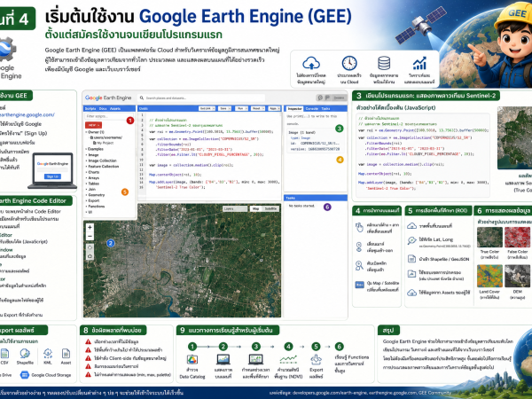
Task: Click the Shapefile globe icon in the Export section
Action: tap(25, 354)
